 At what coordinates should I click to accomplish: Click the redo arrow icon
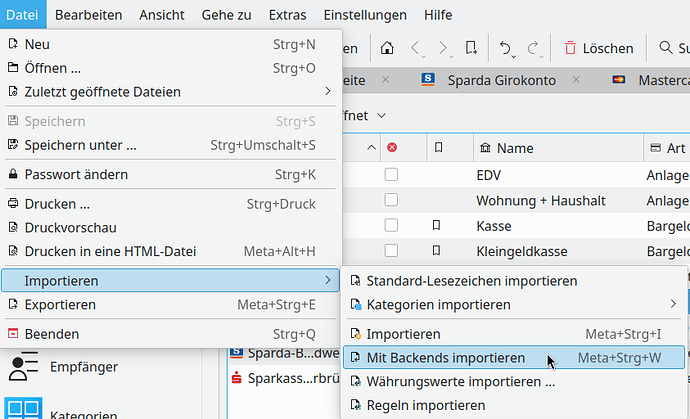534,48
